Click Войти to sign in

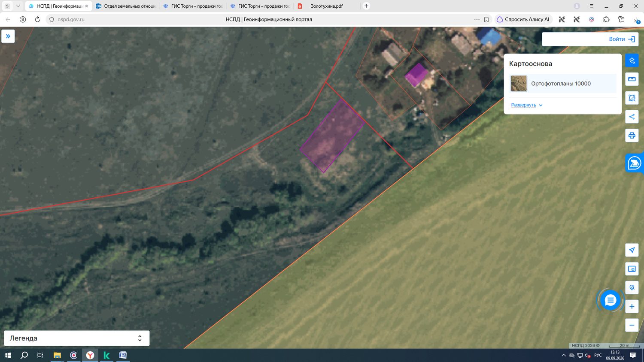[622, 39]
